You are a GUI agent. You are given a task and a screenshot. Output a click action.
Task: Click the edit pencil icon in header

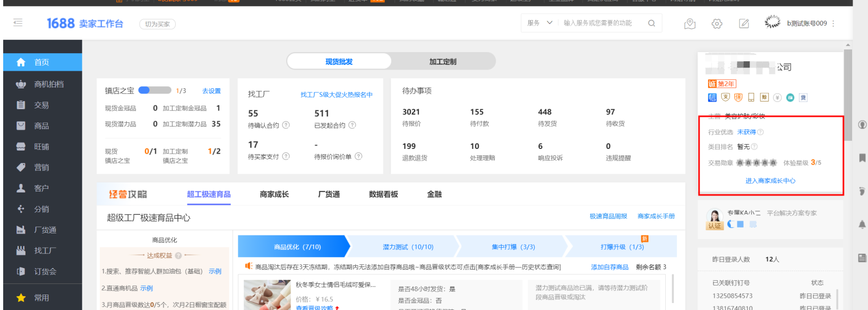click(744, 23)
